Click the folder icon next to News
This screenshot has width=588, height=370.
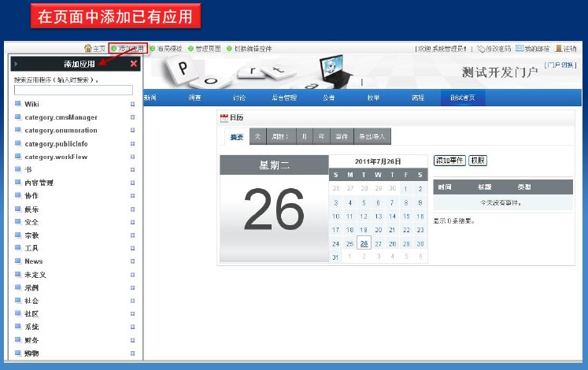(18, 261)
